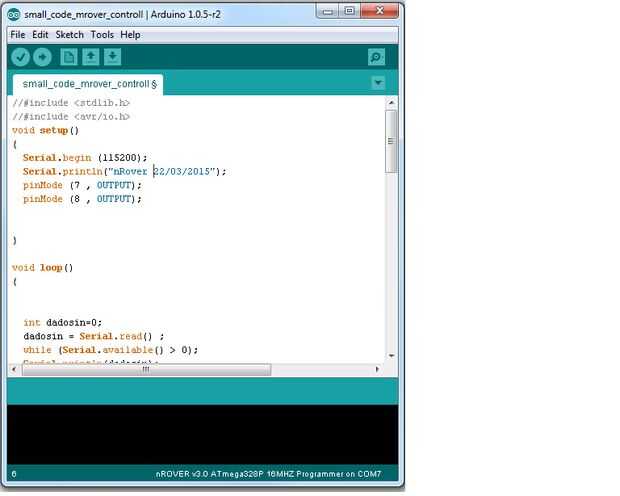Image resolution: width=620 pixels, height=496 pixels.
Task: Open the Help menu
Action: point(130,35)
